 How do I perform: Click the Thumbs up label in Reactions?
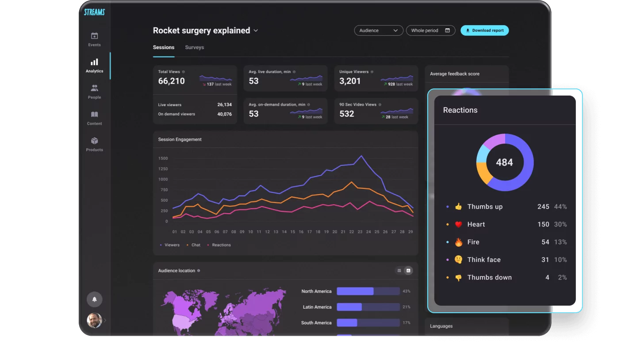pos(485,207)
